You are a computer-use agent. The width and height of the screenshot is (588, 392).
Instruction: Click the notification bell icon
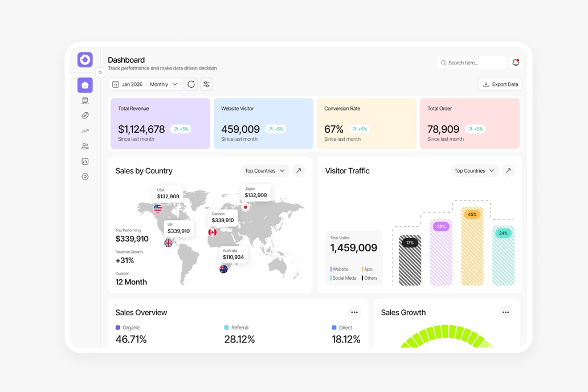coord(516,63)
